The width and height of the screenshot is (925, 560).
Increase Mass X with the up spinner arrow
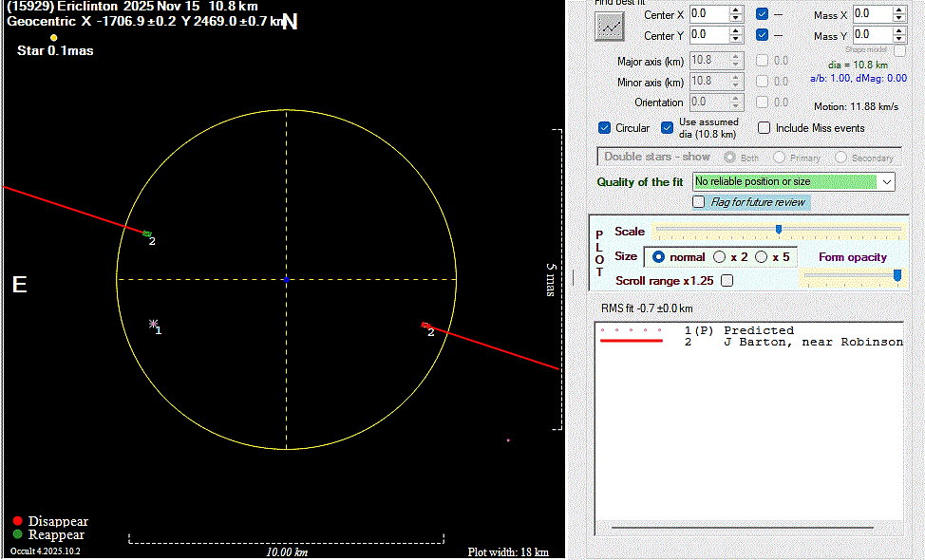click(899, 9)
